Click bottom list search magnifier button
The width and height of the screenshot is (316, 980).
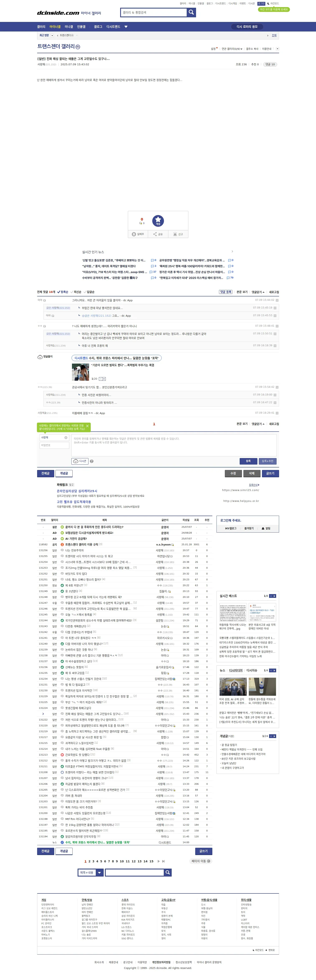point(168,872)
